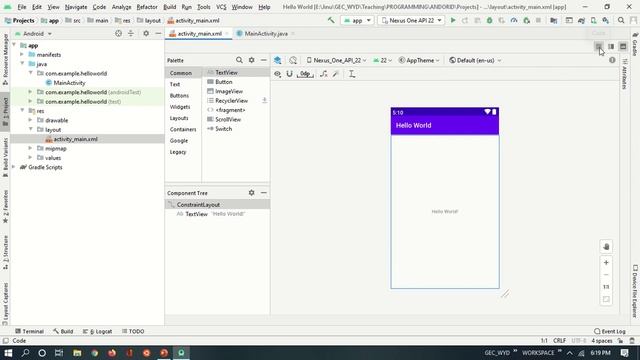640x360 pixels.
Task: Toggle view options eye icon
Action: (278, 74)
